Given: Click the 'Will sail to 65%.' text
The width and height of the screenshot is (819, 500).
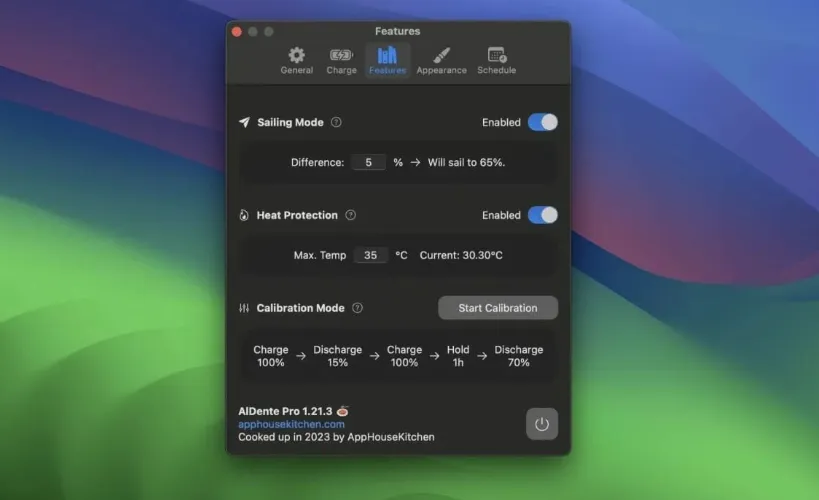Looking at the screenshot, I should point(466,162).
